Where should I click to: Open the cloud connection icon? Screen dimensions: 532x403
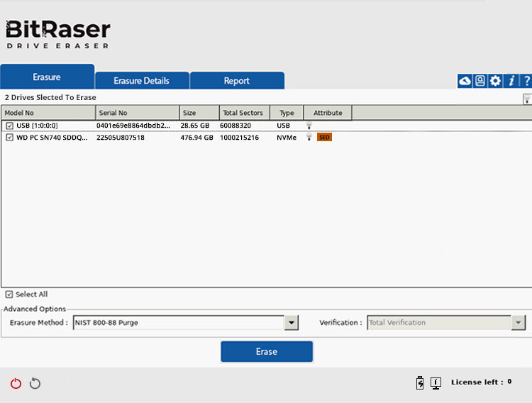click(465, 81)
